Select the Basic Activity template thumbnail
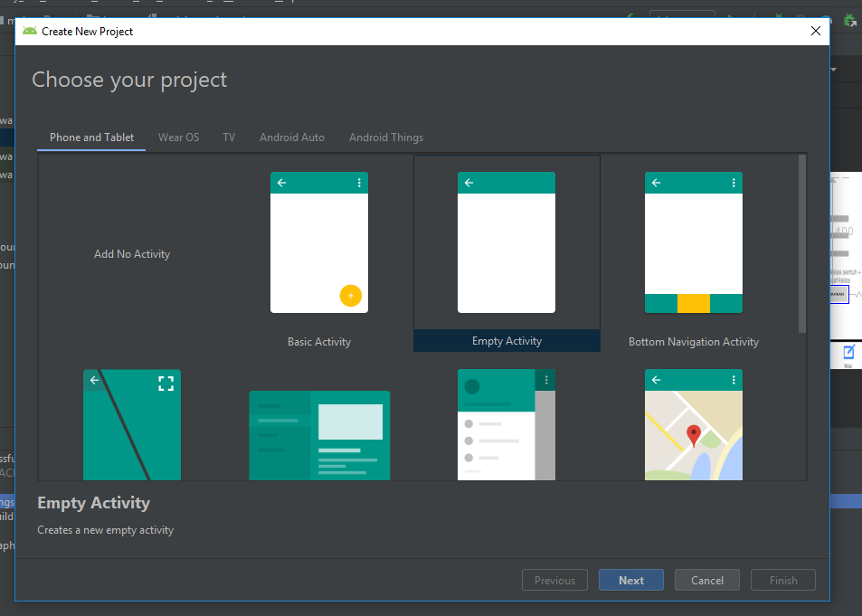This screenshot has height=616, width=862. (x=319, y=242)
